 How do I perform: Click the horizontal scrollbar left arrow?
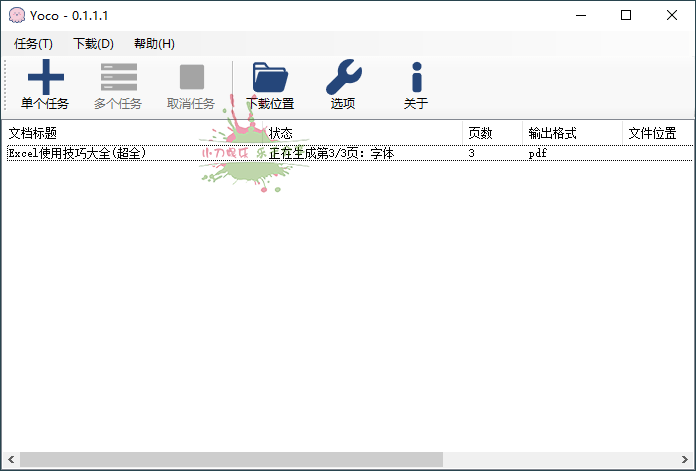tap(10, 460)
